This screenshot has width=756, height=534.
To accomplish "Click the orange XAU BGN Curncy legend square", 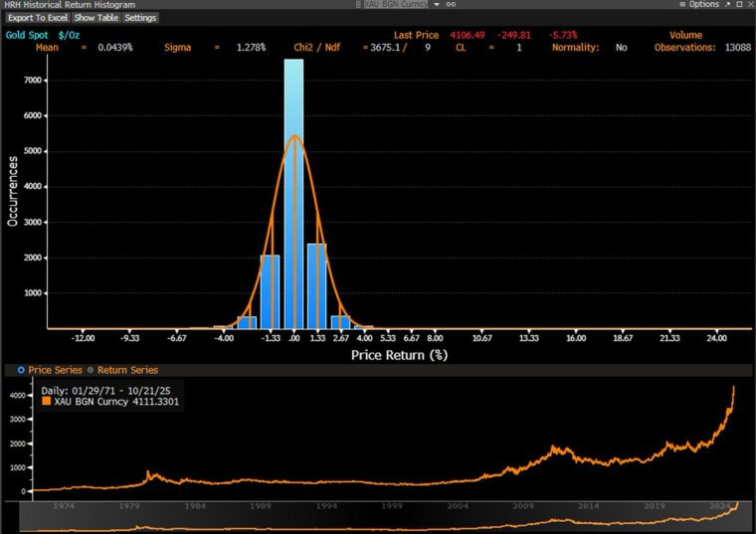I will click(x=47, y=401).
